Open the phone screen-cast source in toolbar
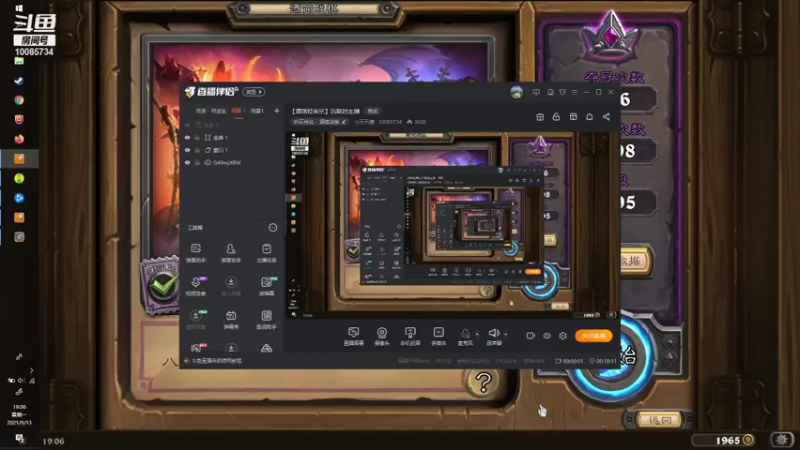This screenshot has height=450, width=800. [x=410, y=336]
